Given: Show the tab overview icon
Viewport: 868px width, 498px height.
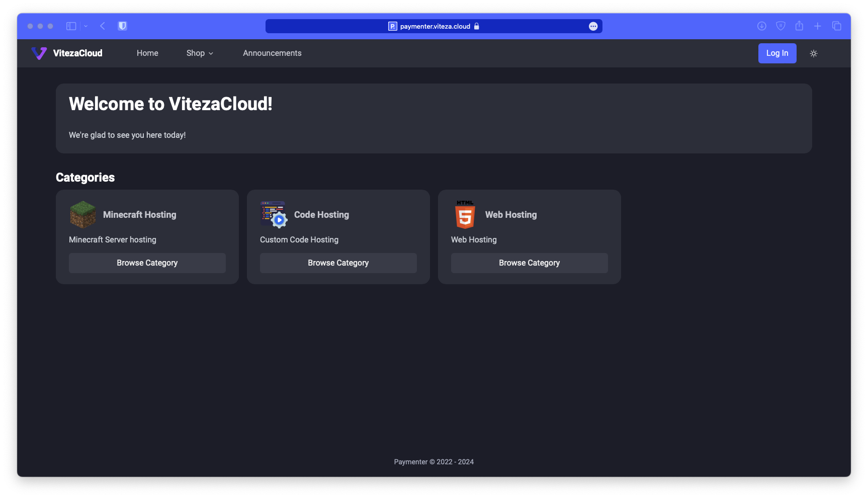Looking at the screenshot, I should point(837,26).
